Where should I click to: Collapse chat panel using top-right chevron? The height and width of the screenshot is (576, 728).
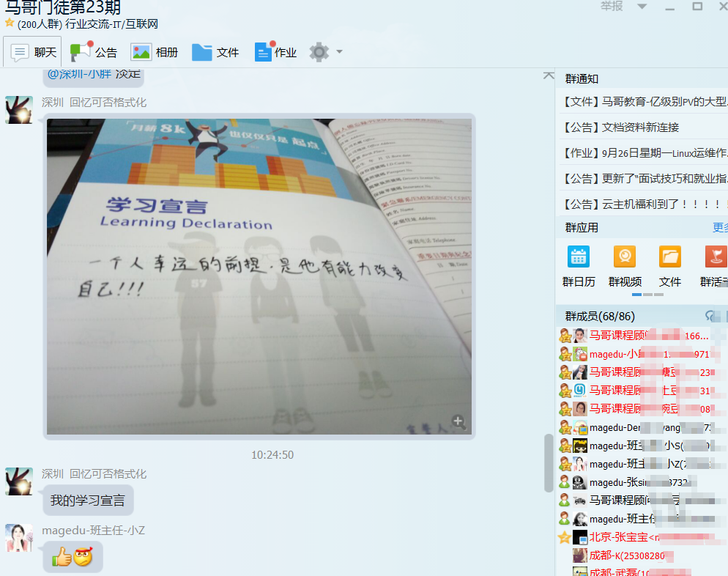point(548,75)
